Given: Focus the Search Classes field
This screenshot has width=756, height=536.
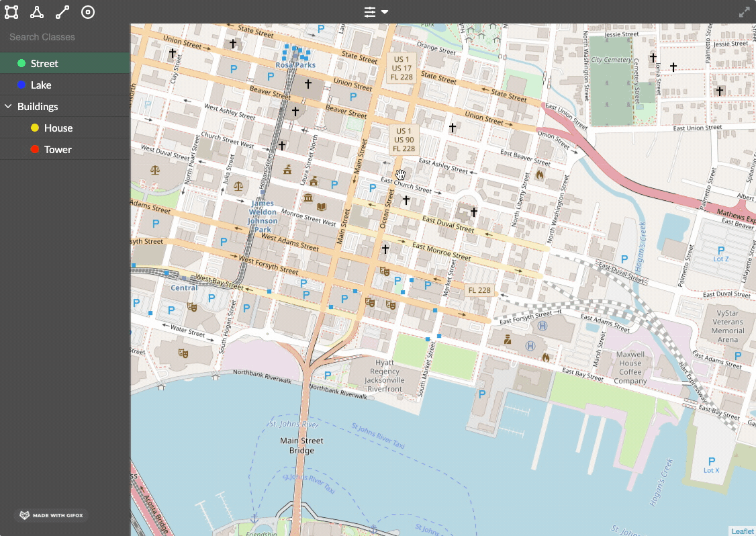Looking at the screenshot, I should pyautogui.click(x=65, y=37).
